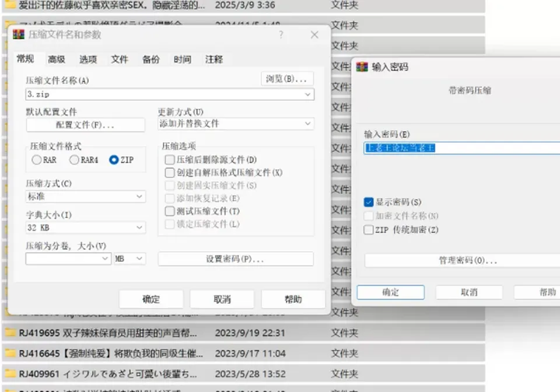The width and height of the screenshot is (560, 392).
Task: Click the 3.zip archive name field
Action: click(x=170, y=94)
